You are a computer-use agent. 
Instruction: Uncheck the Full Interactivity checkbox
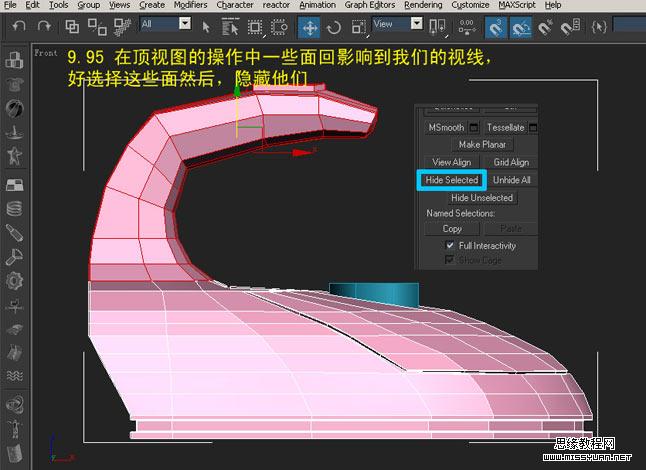coord(450,246)
